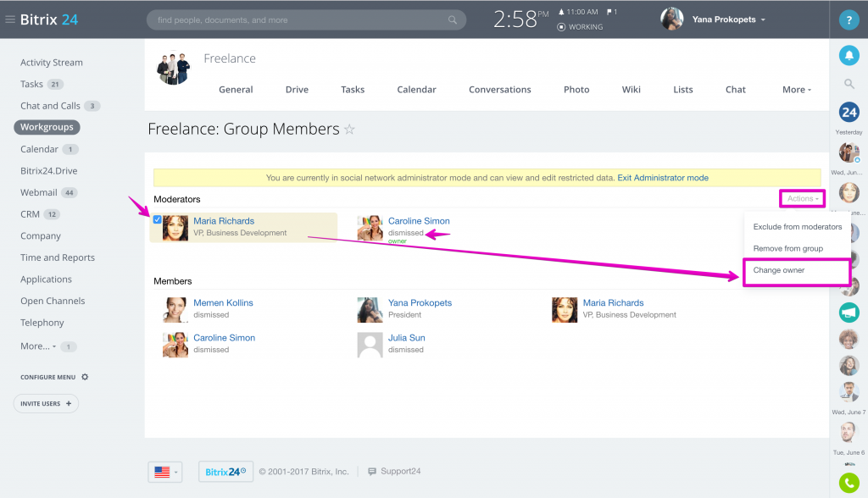Open the hamburger menu beside the Bitrix 24 logo
Viewport: 868px width, 498px height.
(10, 19)
